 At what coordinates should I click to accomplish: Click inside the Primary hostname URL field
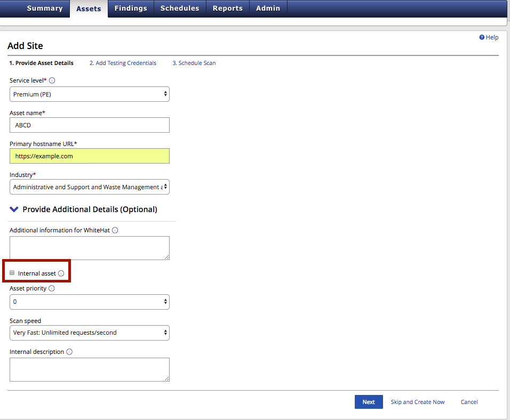89,156
